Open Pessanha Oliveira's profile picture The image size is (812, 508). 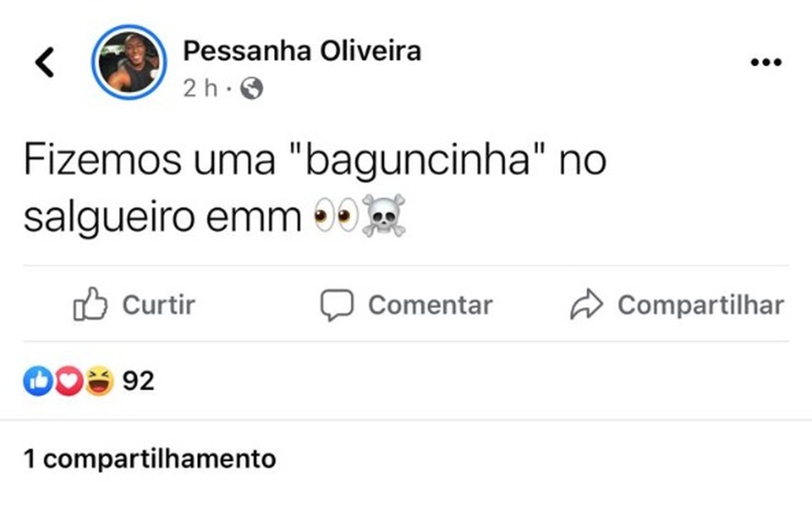[x=129, y=62]
